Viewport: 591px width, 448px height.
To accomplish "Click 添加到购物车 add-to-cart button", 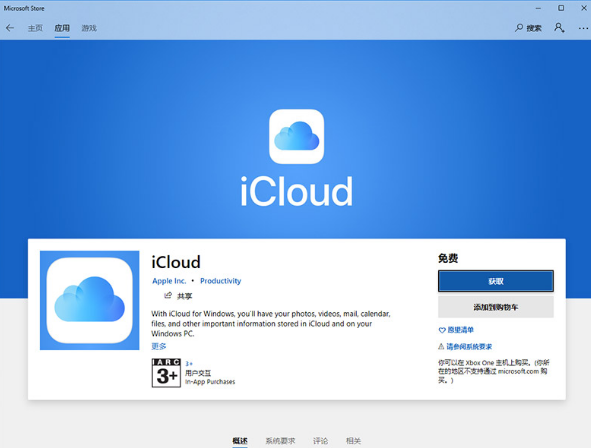I will (x=496, y=307).
